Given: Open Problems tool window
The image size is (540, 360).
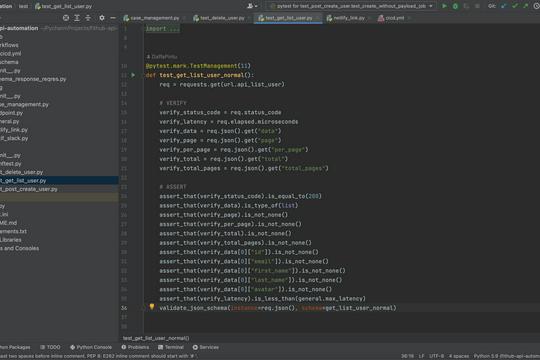Looking at the screenshot, I should click(135, 347).
